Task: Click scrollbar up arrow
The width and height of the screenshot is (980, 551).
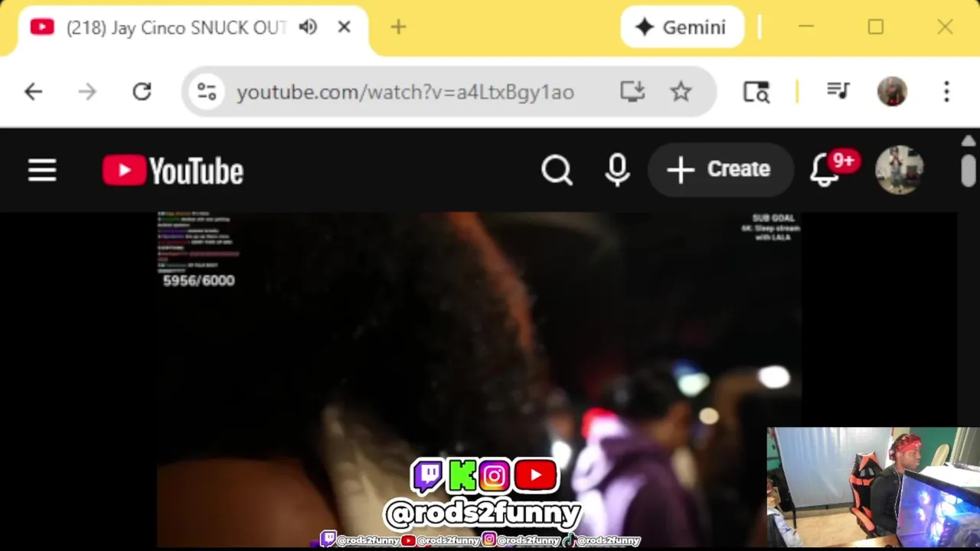Action: coord(968,142)
